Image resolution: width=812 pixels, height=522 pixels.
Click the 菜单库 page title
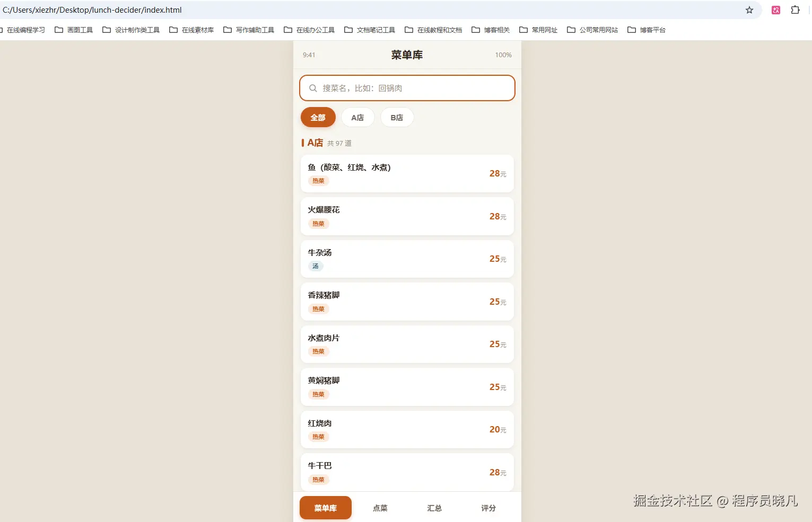[407, 55]
